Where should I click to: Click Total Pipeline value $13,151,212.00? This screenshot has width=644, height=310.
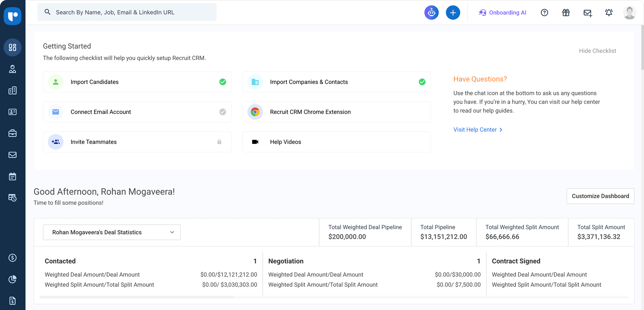tap(443, 237)
